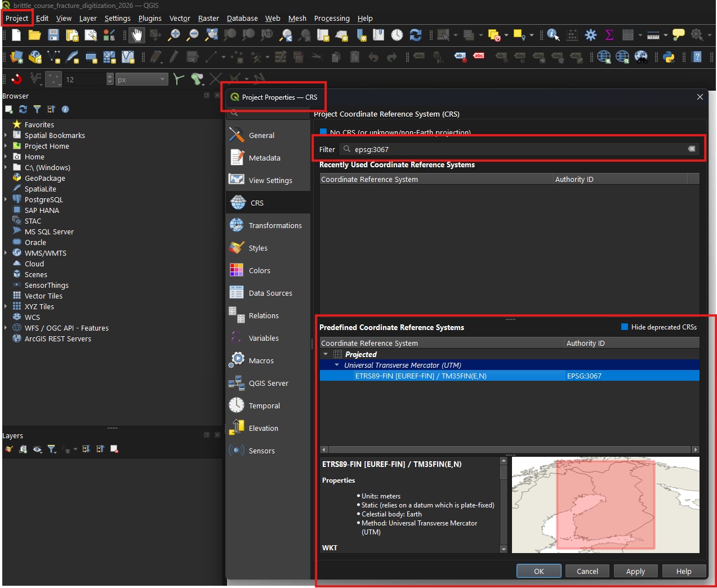This screenshot has height=588, width=717.
Task: Click the CRS list horizontal scrollbar
Action: (x=509, y=449)
